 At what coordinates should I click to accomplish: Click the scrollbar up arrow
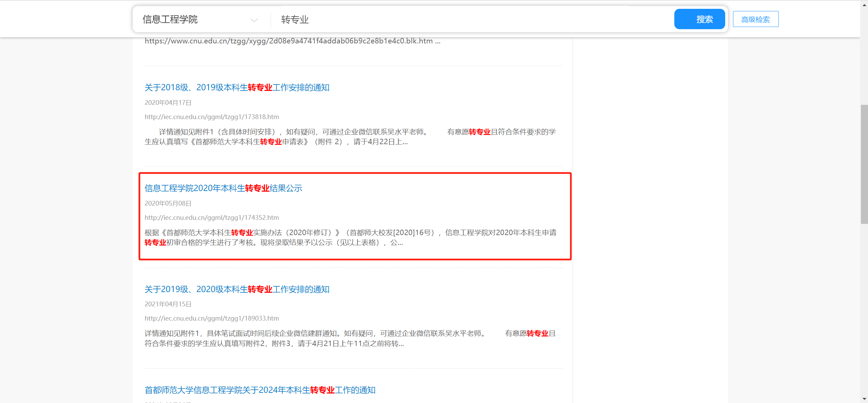(x=864, y=5)
